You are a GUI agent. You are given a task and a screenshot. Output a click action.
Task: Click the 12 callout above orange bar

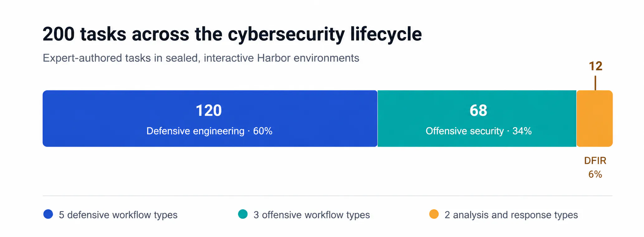[595, 66]
